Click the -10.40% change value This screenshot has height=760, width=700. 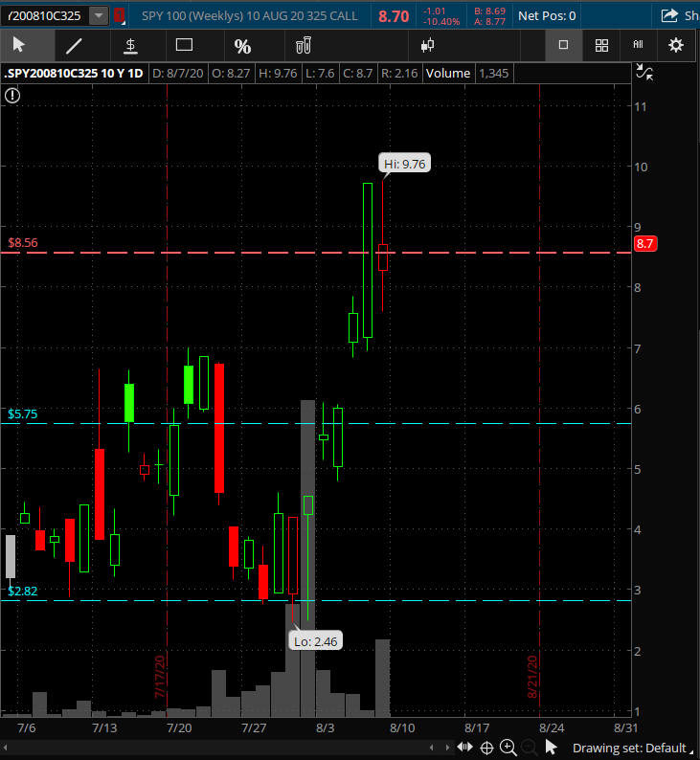click(x=441, y=21)
